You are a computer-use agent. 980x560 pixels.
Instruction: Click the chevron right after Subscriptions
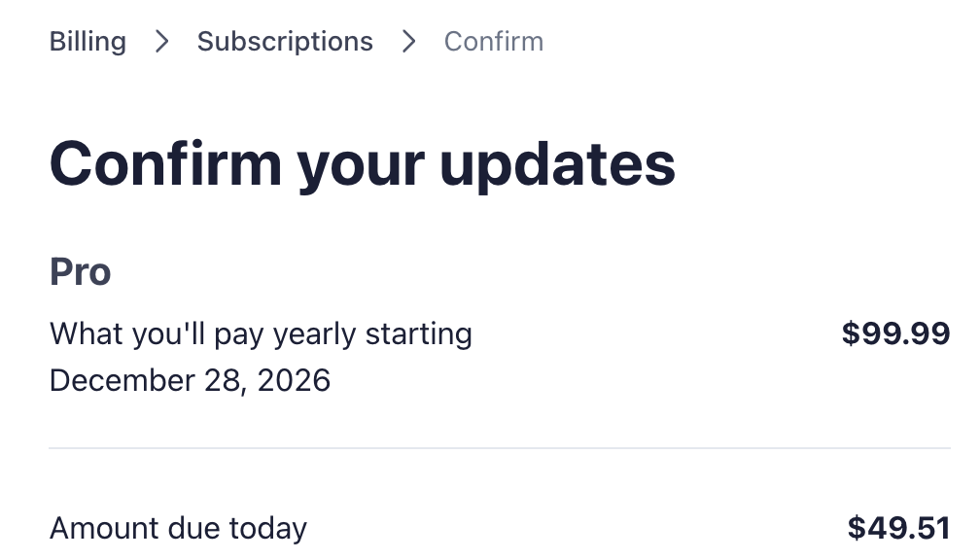[408, 42]
